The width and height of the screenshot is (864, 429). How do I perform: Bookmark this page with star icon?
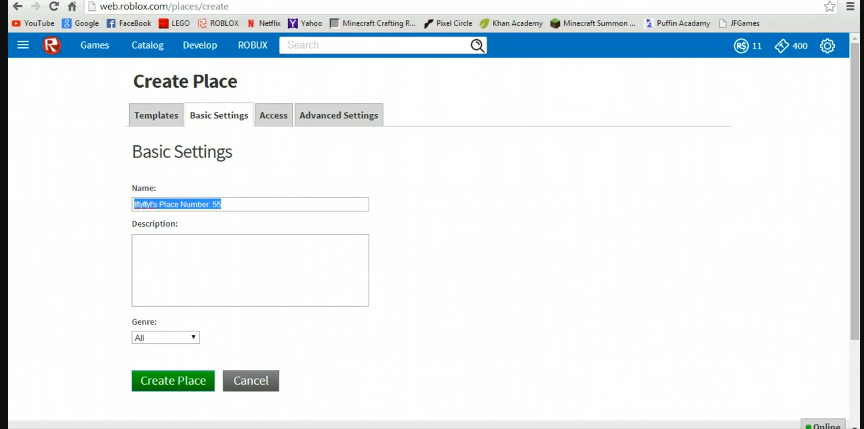830,6
